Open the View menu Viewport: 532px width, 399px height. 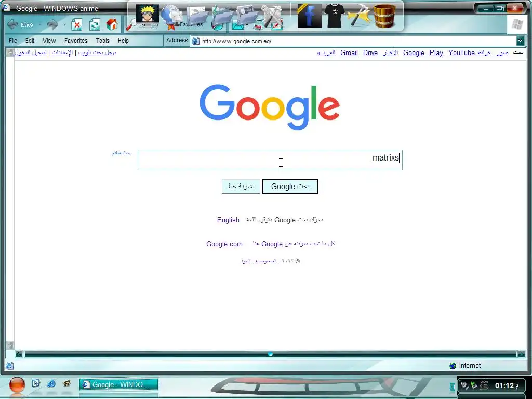click(49, 41)
